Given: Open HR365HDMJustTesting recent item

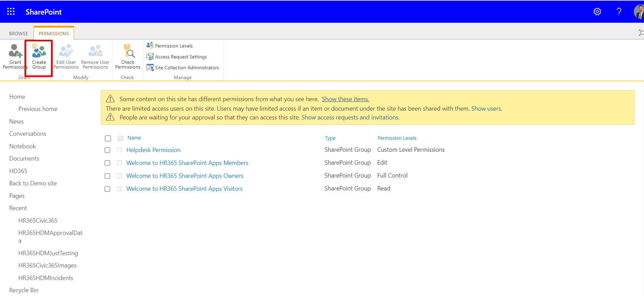Looking at the screenshot, I should 48,253.
